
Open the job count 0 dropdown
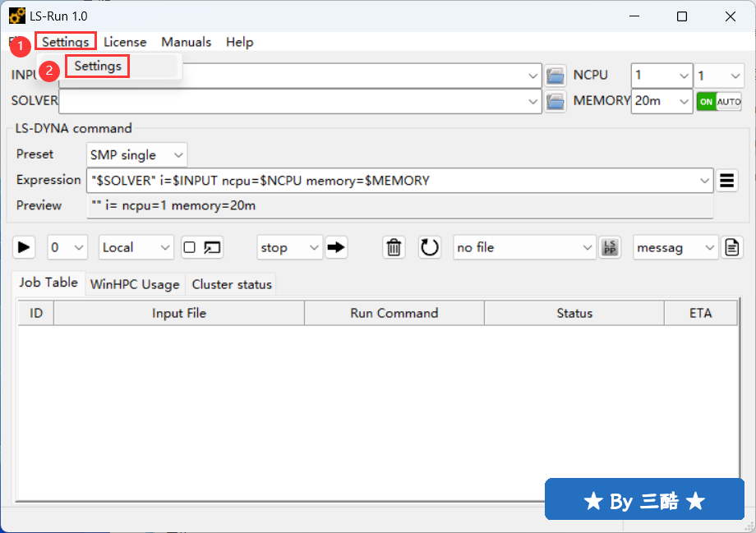pyautogui.click(x=67, y=247)
